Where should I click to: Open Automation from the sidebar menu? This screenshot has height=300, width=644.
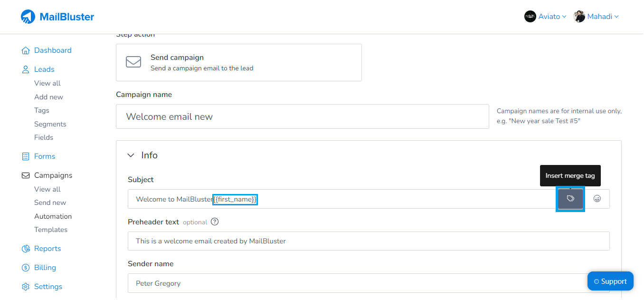point(53,216)
